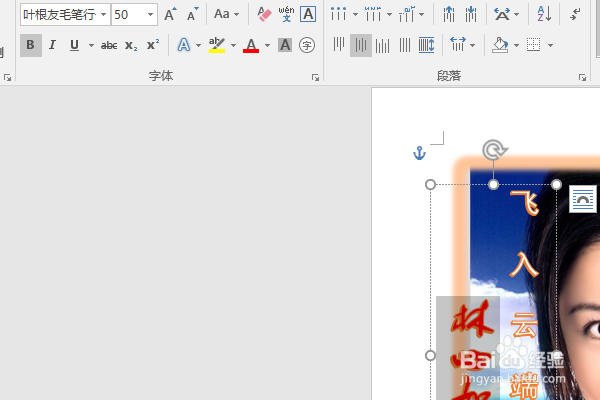Click middle-left resize handle of text box
The width and height of the screenshot is (600, 400).
[430, 356]
